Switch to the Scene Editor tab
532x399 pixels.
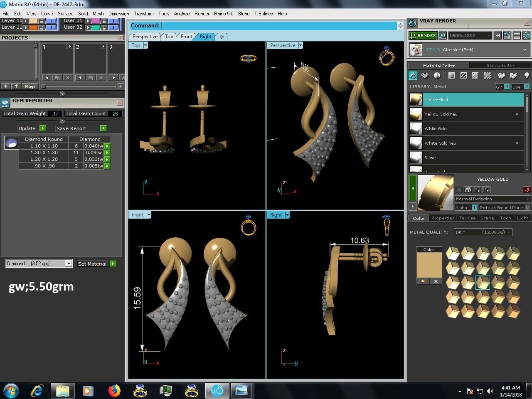(500, 65)
